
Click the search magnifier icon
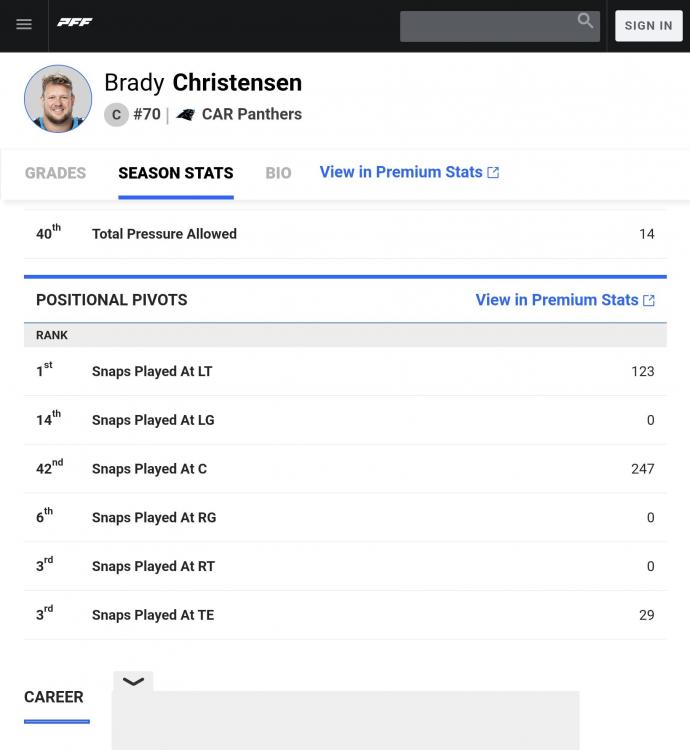(585, 21)
